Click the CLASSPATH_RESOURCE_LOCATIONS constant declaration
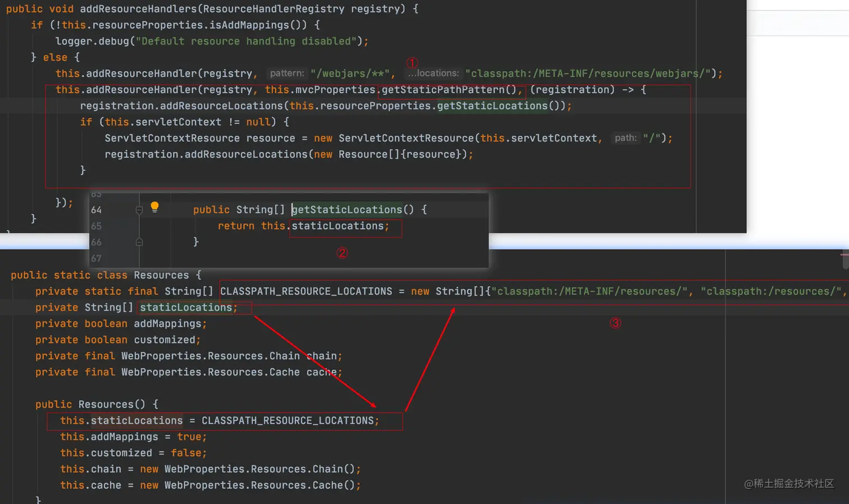Image resolution: width=849 pixels, height=504 pixels. click(306, 292)
